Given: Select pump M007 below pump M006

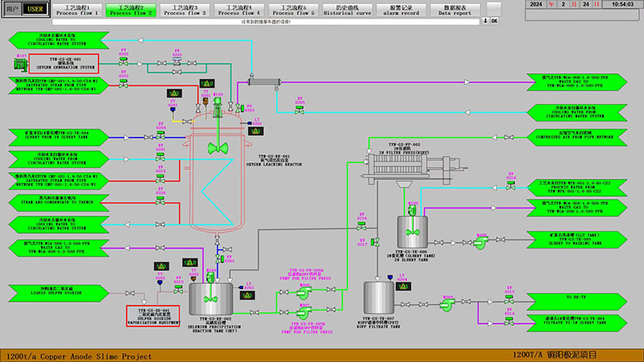Looking at the screenshot, I should pyautogui.click(x=303, y=313).
